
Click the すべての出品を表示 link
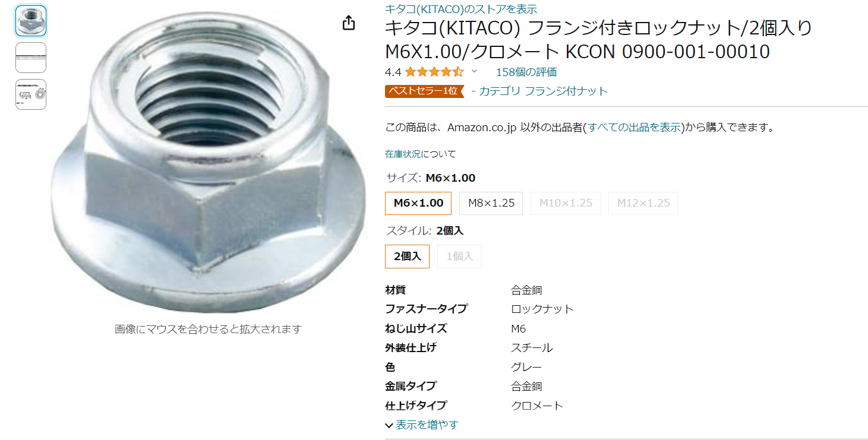[x=634, y=128]
